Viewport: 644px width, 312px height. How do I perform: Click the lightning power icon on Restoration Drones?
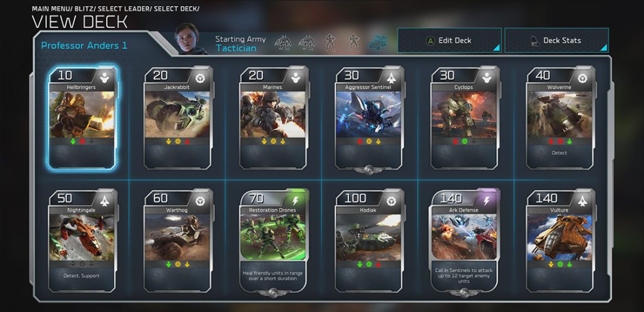point(296,200)
